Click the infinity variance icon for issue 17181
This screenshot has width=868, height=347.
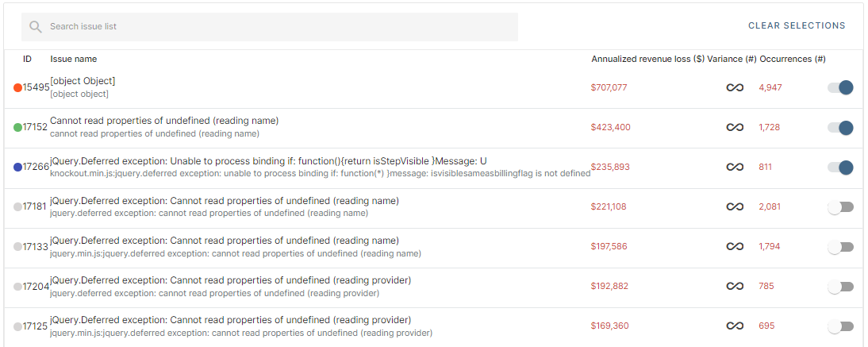735,206
